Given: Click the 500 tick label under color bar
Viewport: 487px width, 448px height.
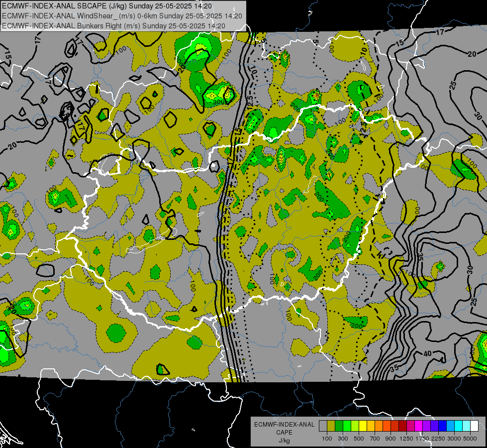Looking at the screenshot, I should (359, 439).
